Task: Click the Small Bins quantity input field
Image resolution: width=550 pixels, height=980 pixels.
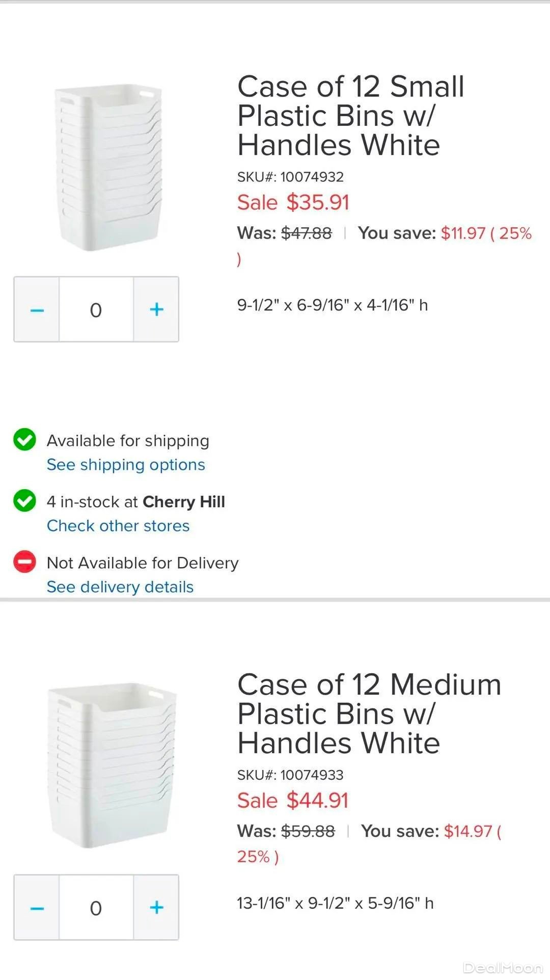Action: click(x=96, y=309)
